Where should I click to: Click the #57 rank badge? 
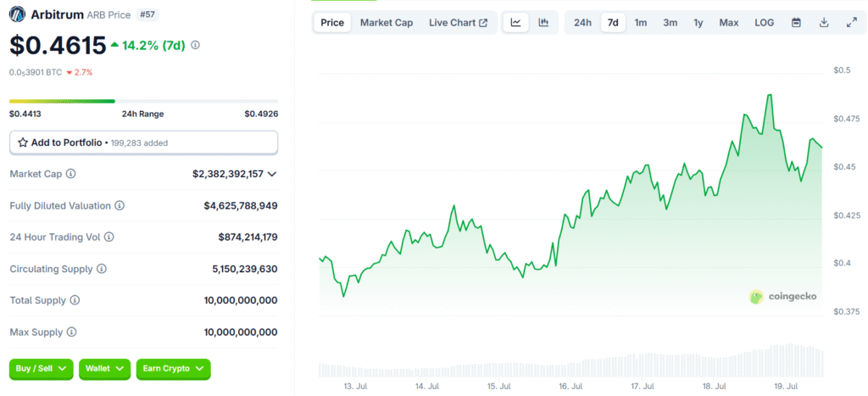[147, 14]
